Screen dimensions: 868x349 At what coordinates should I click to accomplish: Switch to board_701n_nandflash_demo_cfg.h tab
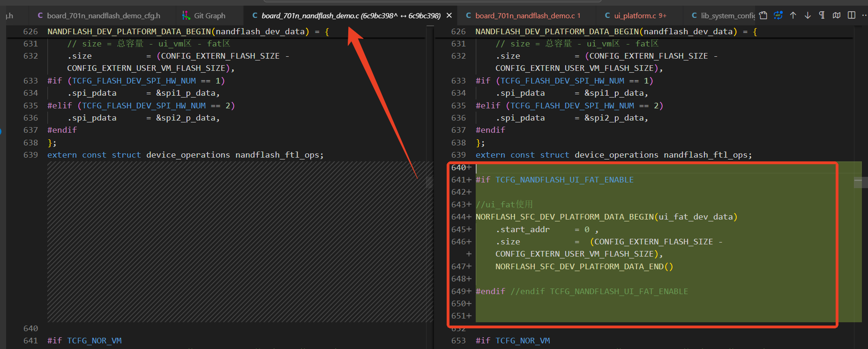click(x=99, y=15)
